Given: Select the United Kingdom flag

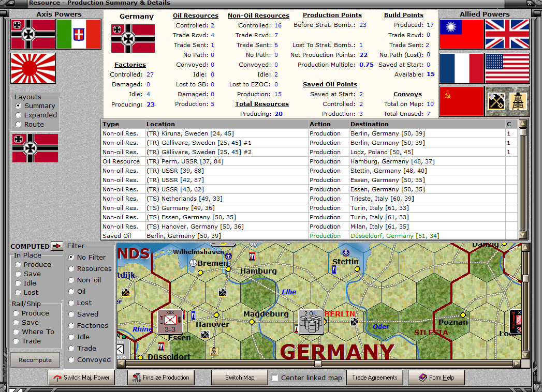Looking at the screenshot, I should pos(507,34).
